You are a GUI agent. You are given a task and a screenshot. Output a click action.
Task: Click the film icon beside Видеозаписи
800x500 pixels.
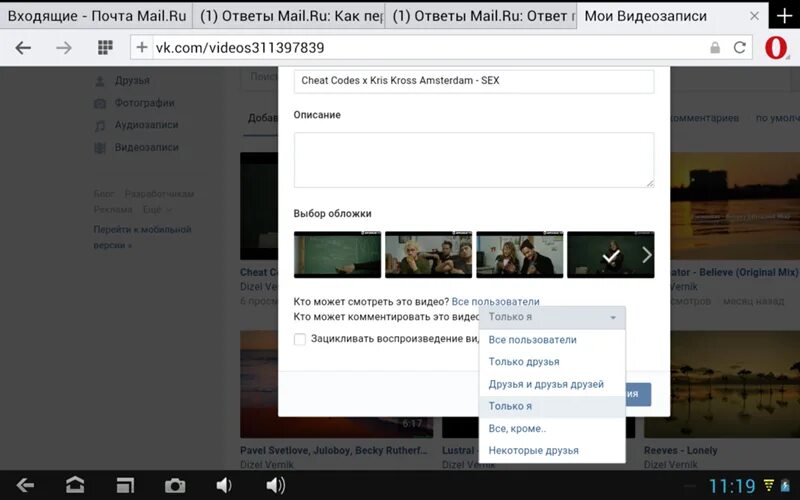[100, 148]
